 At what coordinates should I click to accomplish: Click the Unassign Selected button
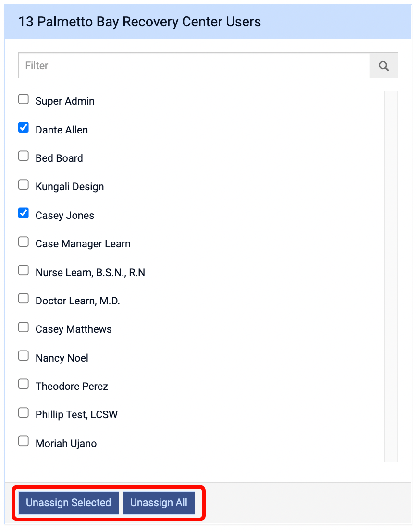[69, 503]
